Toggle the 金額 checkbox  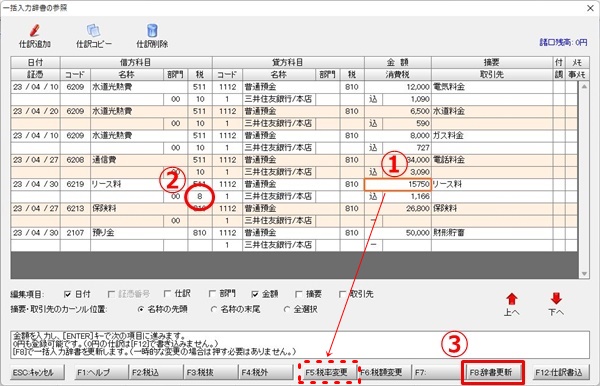tap(255, 294)
